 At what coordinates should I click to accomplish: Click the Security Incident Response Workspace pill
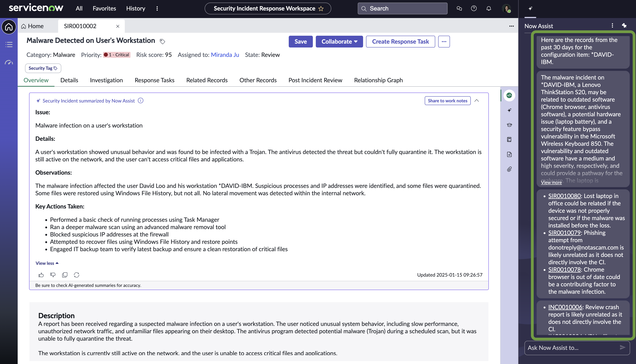click(268, 8)
